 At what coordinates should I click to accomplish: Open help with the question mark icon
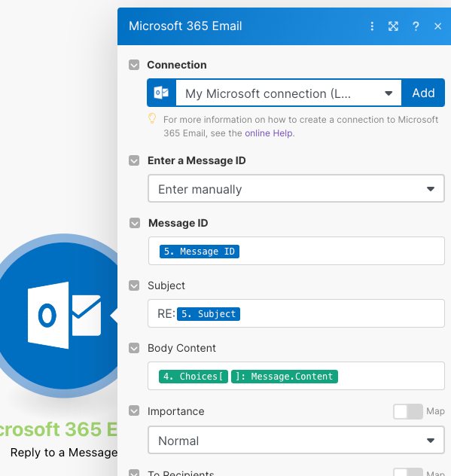coord(416,26)
